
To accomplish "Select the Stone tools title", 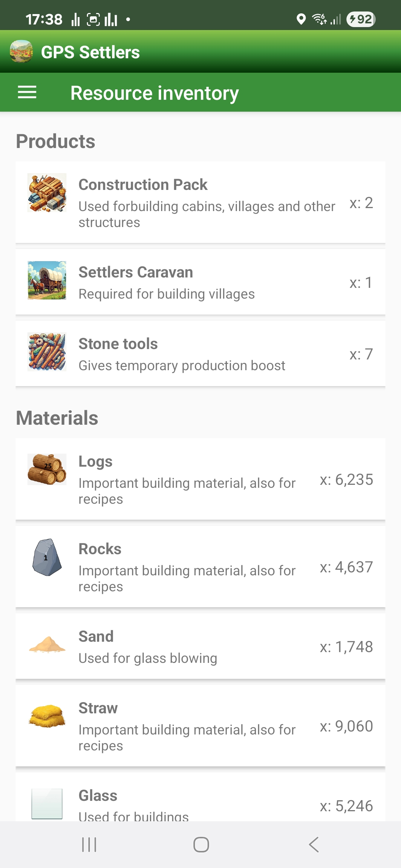I will (118, 344).
